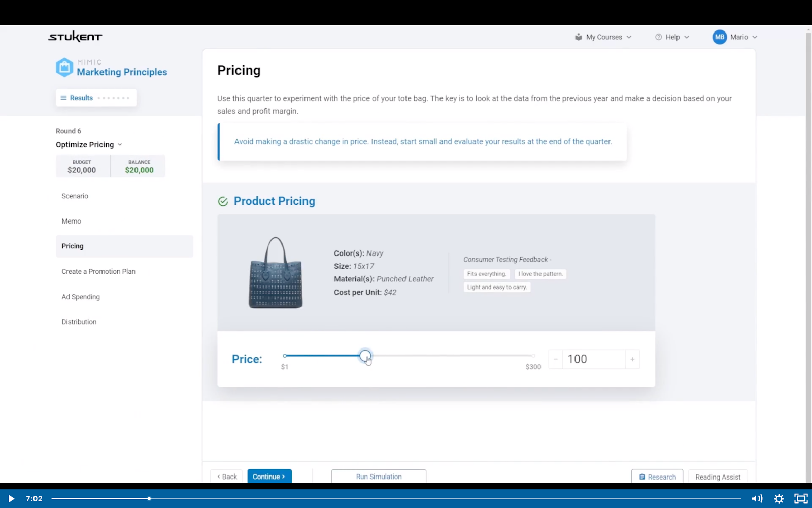Enter fullscreen video mode

click(x=801, y=499)
